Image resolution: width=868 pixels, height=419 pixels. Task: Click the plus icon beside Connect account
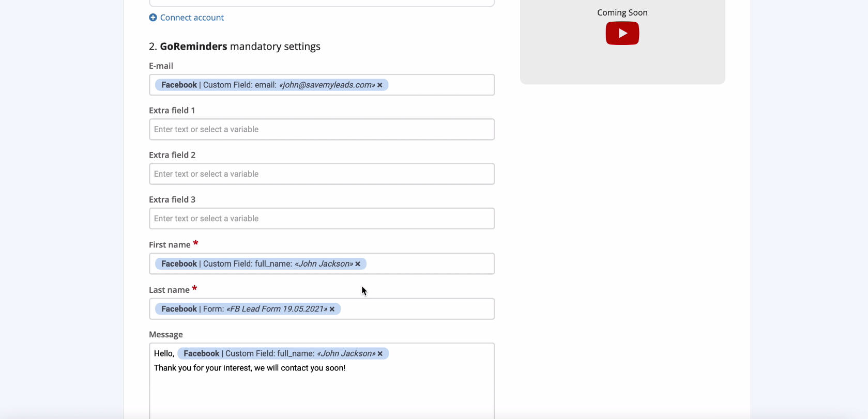coord(153,18)
